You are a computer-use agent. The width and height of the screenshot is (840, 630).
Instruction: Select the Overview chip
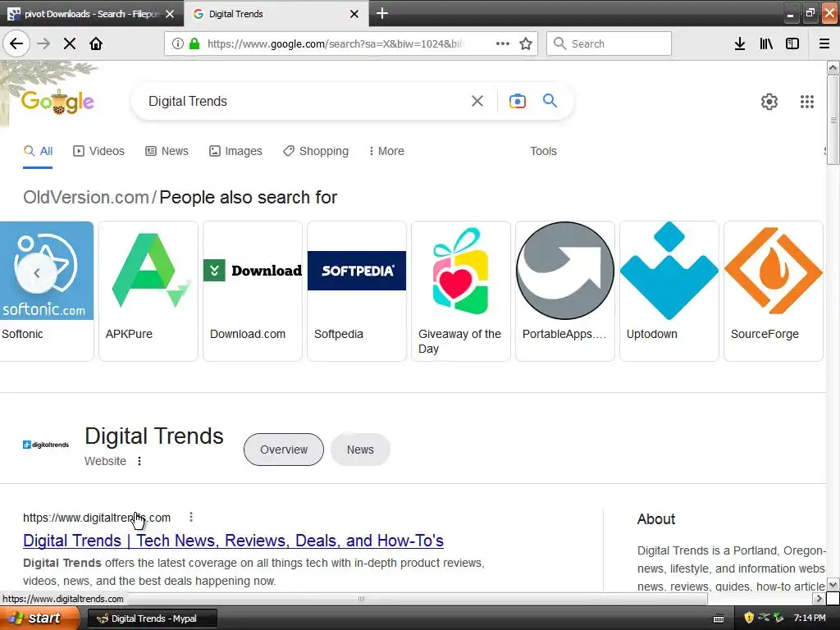click(283, 450)
